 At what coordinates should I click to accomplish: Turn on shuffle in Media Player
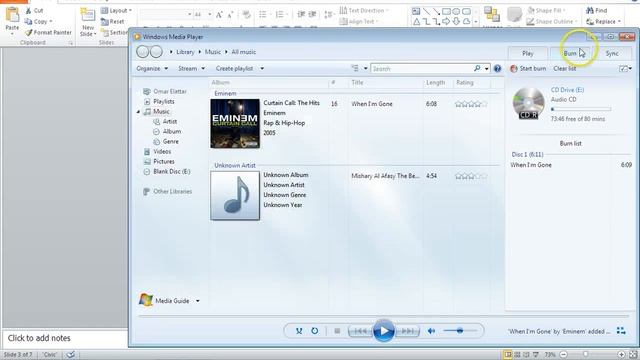point(299,331)
